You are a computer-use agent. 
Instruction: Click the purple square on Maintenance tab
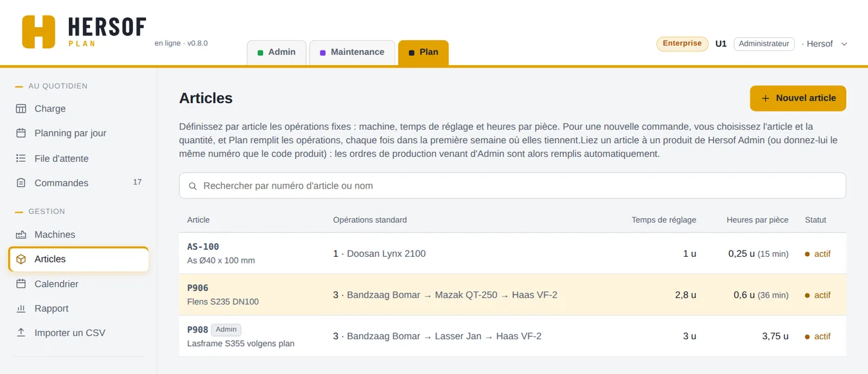coord(323,53)
